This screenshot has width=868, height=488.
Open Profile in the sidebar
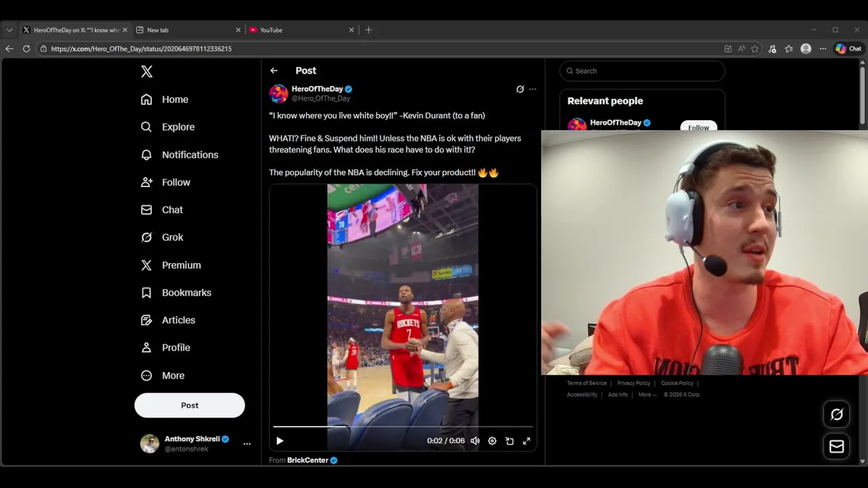(x=165, y=348)
